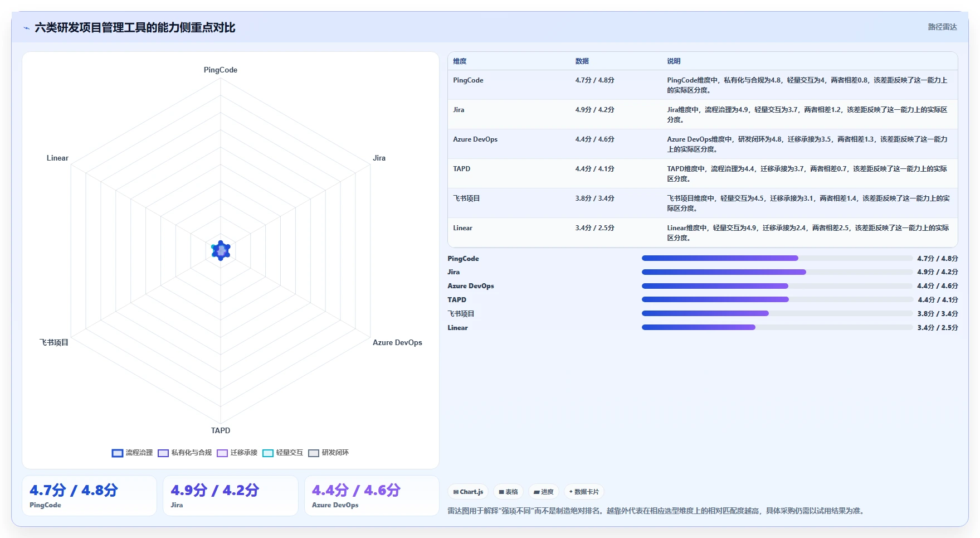The height and width of the screenshot is (538, 980).
Task: Click the TAPD axis label on the radar
Action: (221, 430)
